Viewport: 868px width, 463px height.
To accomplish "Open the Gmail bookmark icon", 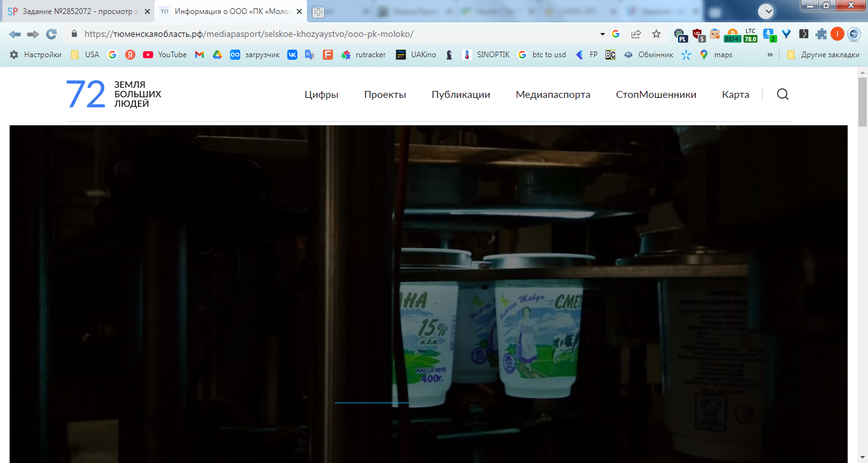I will click(200, 55).
